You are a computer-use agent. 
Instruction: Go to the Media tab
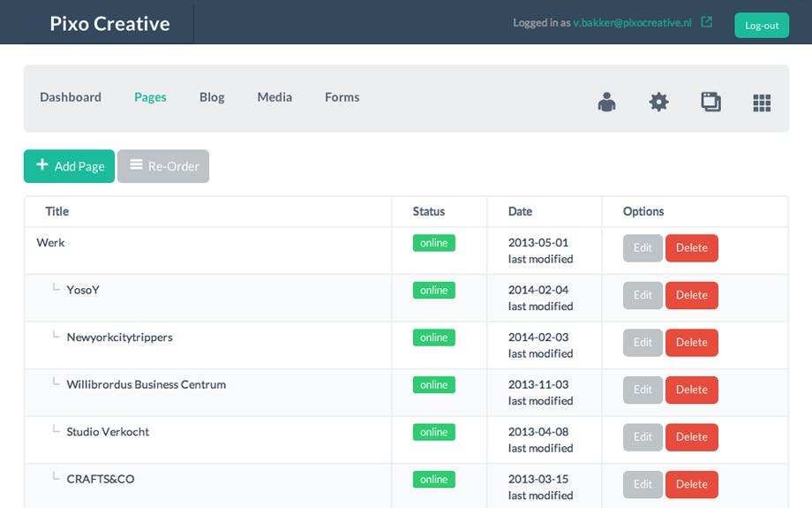(274, 97)
